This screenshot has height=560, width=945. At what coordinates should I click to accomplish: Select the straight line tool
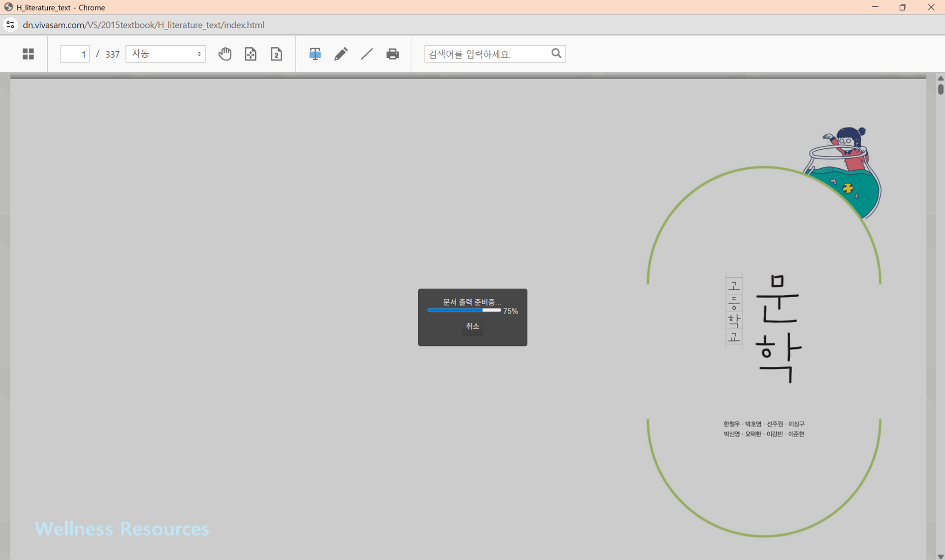point(366,54)
